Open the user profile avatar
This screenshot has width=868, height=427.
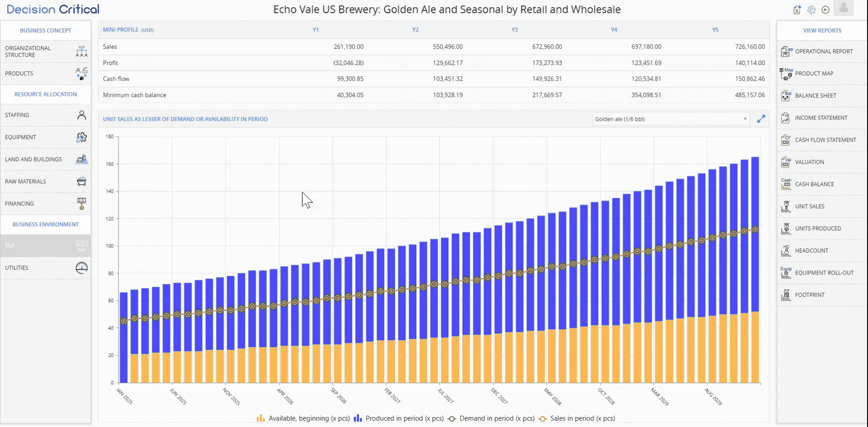844,8
